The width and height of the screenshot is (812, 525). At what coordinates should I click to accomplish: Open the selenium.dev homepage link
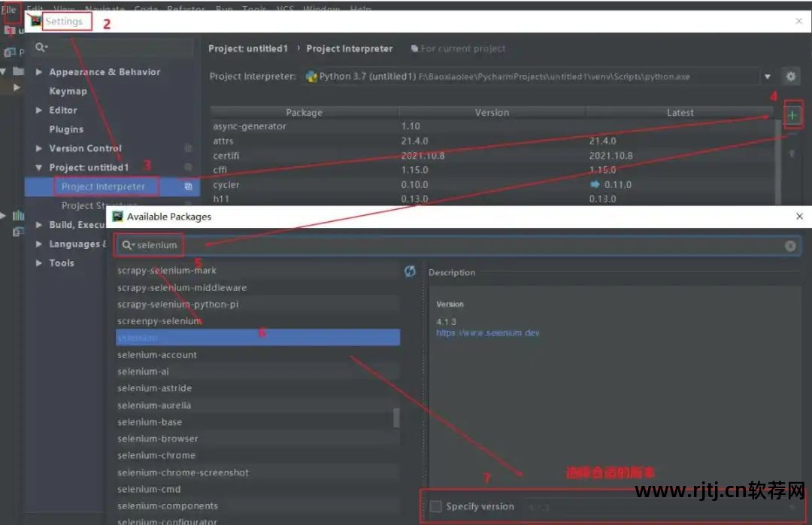(x=488, y=333)
